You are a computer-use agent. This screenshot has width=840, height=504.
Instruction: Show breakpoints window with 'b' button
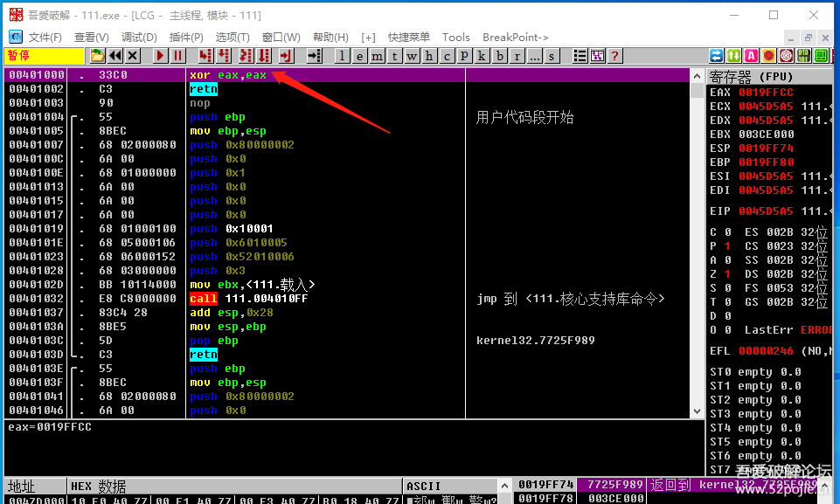[500, 56]
